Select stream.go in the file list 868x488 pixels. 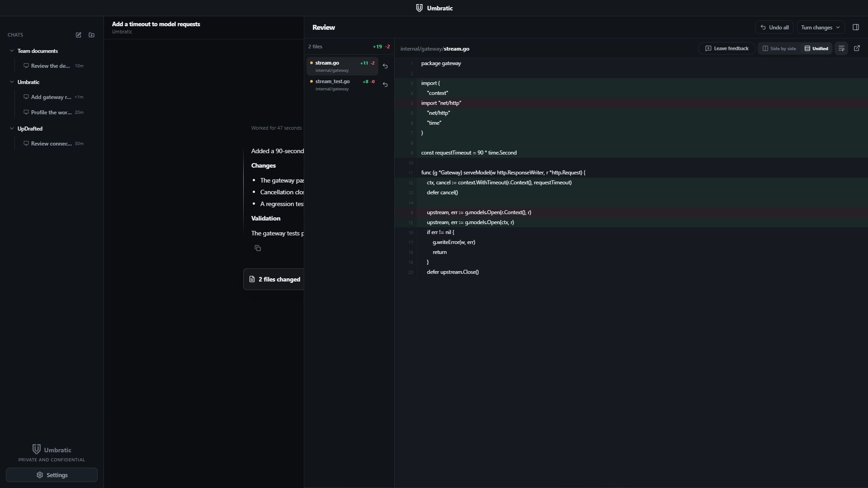pos(342,66)
